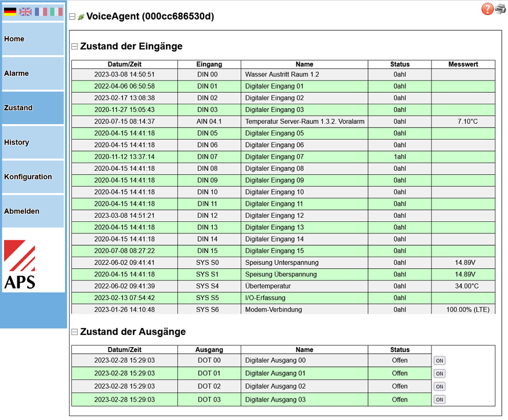Open the Konfiguration menu item
The height and width of the screenshot is (420, 508).
tap(33, 177)
